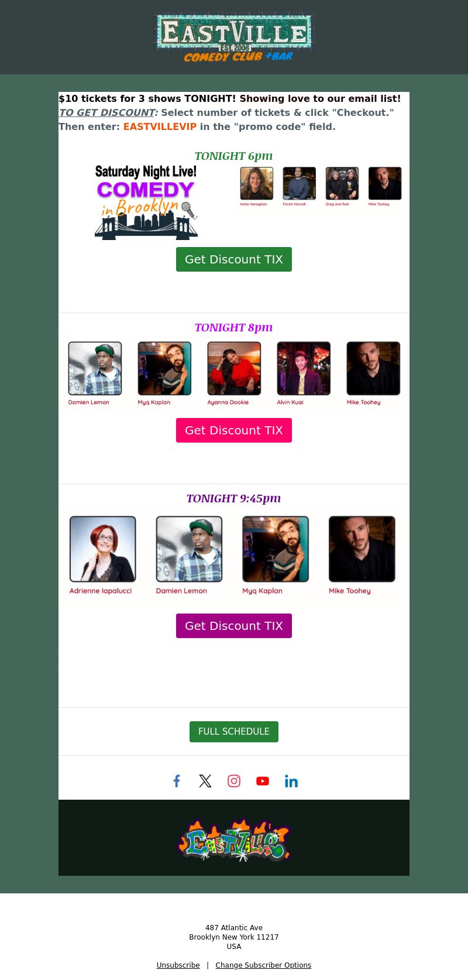The height and width of the screenshot is (980, 468).
Task: Get discount tickets for the 9:45pm show
Action: pos(234,626)
